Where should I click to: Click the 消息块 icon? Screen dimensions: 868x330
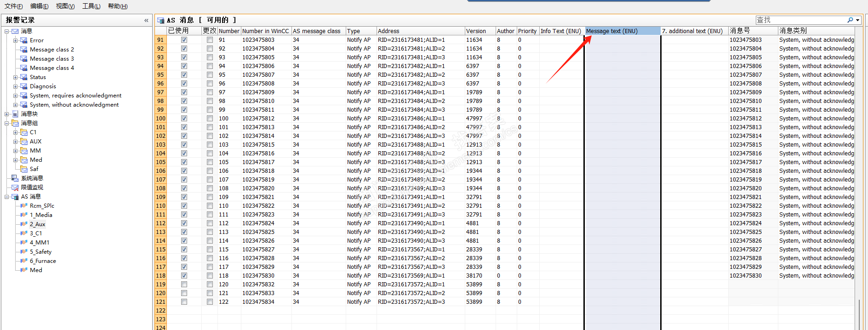(x=15, y=114)
